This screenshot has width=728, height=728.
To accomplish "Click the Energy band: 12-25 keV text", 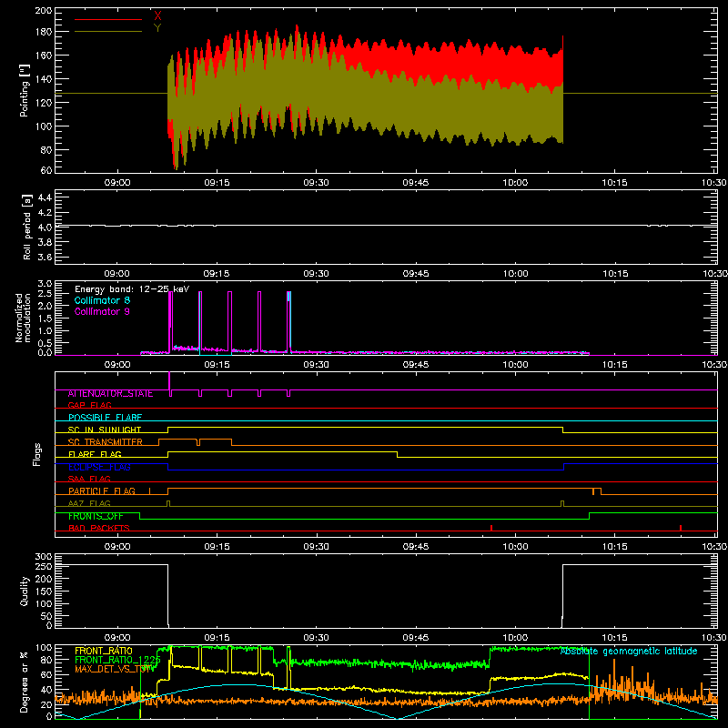I will click(x=132, y=289).
